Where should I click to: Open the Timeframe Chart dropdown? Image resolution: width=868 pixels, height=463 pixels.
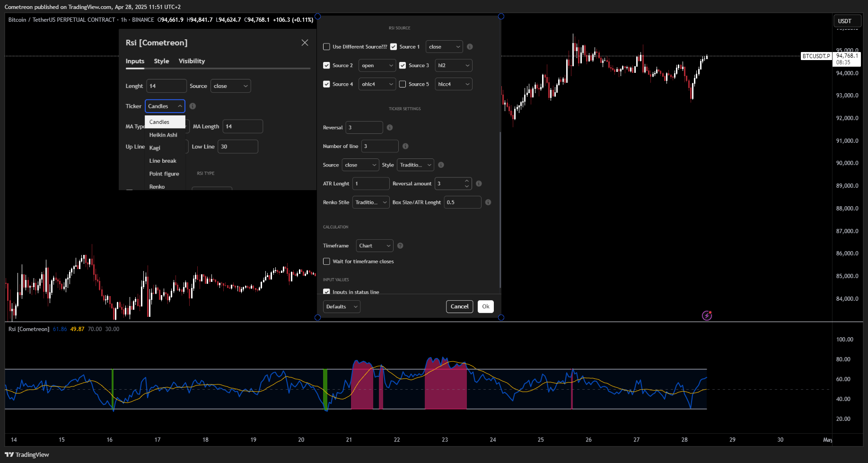pos(375,246)
